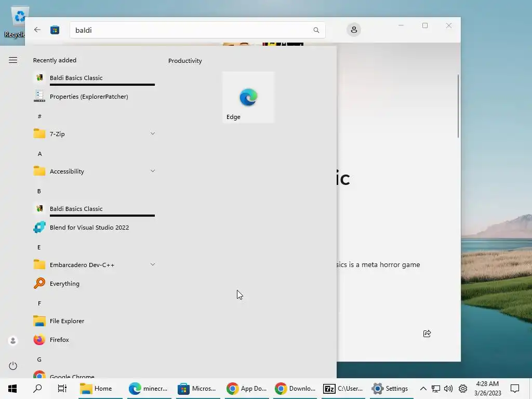This screenshot has height=399, width=532.
Task: Expand the 7-Zip folder chevron
Action: [x=153, y=134]
